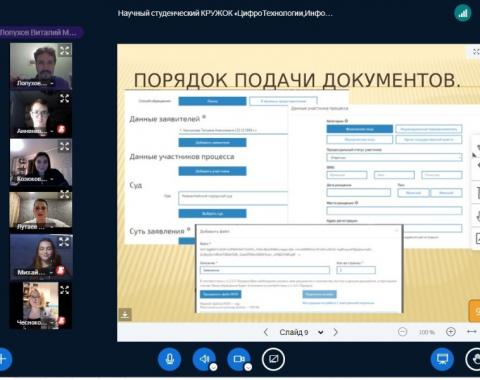The height and width of the screenshot is (380, 480).
Task: Expand Лутаев webcam to fullscreen
Action: click(65, 194)
